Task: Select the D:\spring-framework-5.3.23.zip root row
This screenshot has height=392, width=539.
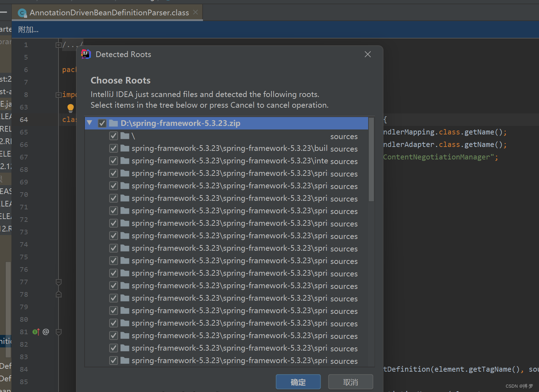Action: (227, 123)
